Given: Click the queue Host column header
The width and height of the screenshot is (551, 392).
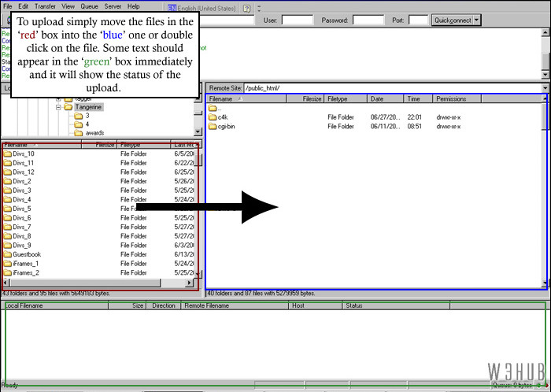Looking at the screenshot, I should coord(315,305).
